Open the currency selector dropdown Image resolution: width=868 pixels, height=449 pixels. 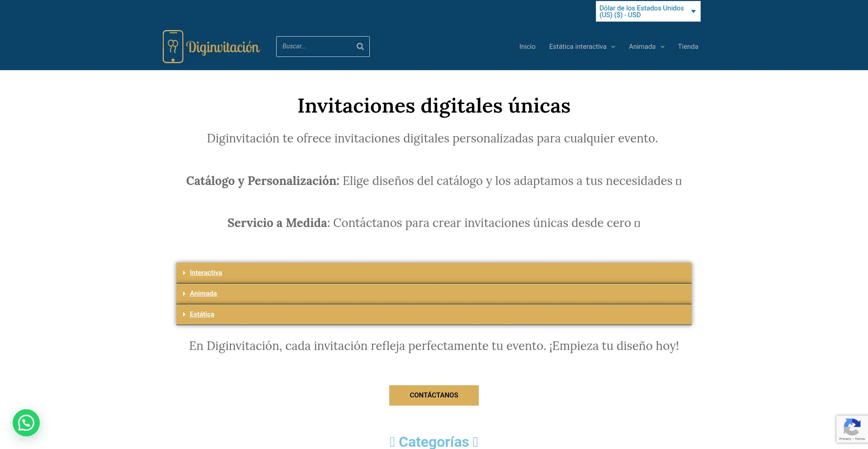[648, 11]
